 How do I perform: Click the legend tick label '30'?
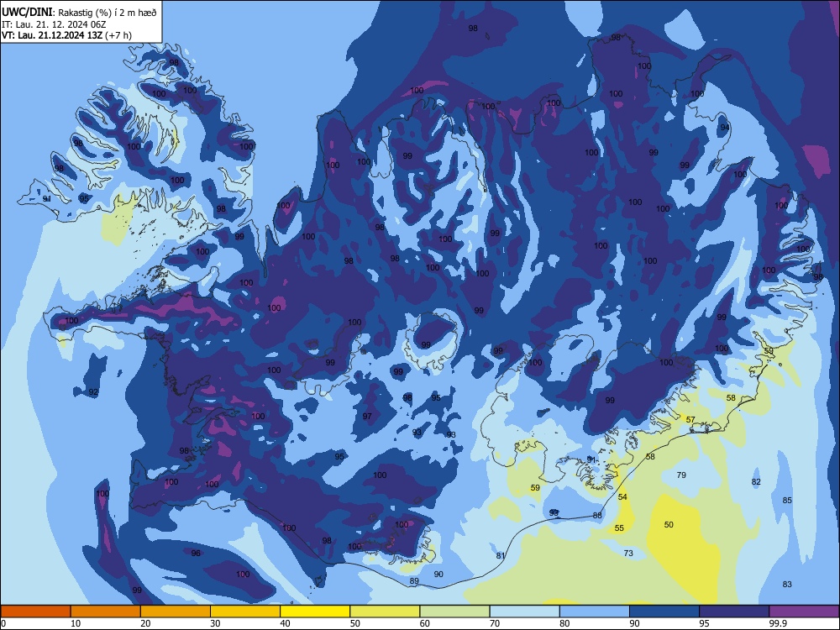point(215,623)
